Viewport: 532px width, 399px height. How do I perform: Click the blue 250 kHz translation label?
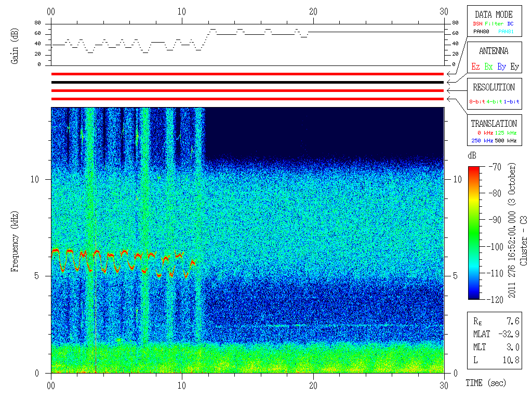482,140
